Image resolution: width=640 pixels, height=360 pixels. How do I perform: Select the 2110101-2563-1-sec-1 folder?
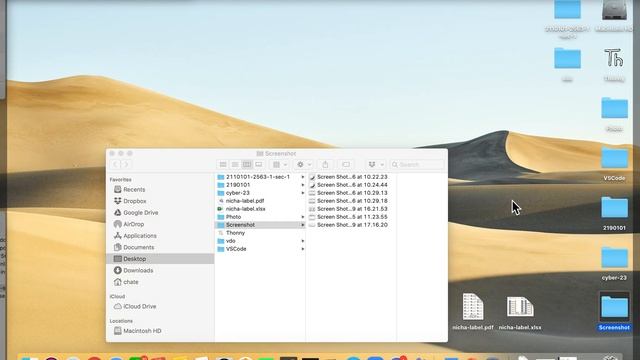(x=260, y=177)
